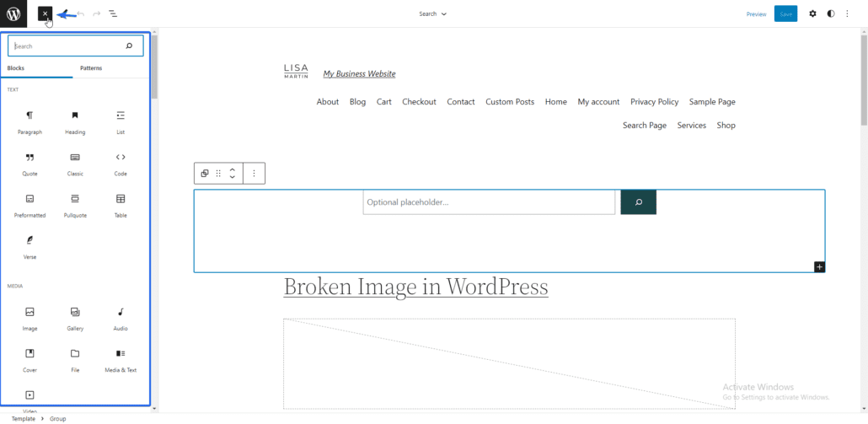Insert a Gallery block
The image size is (868, 424).
(x=75, y=319)
